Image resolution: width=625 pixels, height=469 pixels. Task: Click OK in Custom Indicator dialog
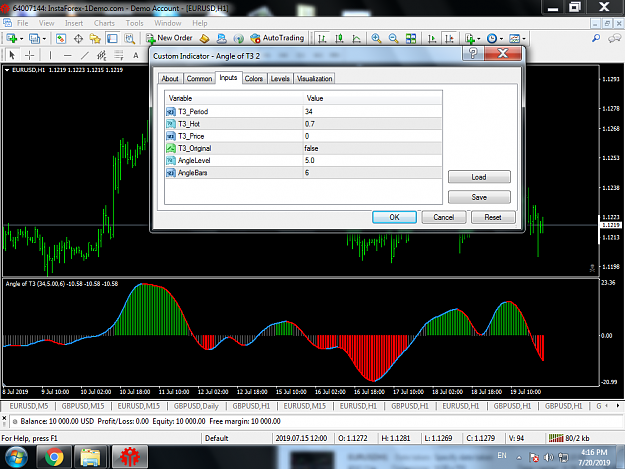[x=394, y=217]
